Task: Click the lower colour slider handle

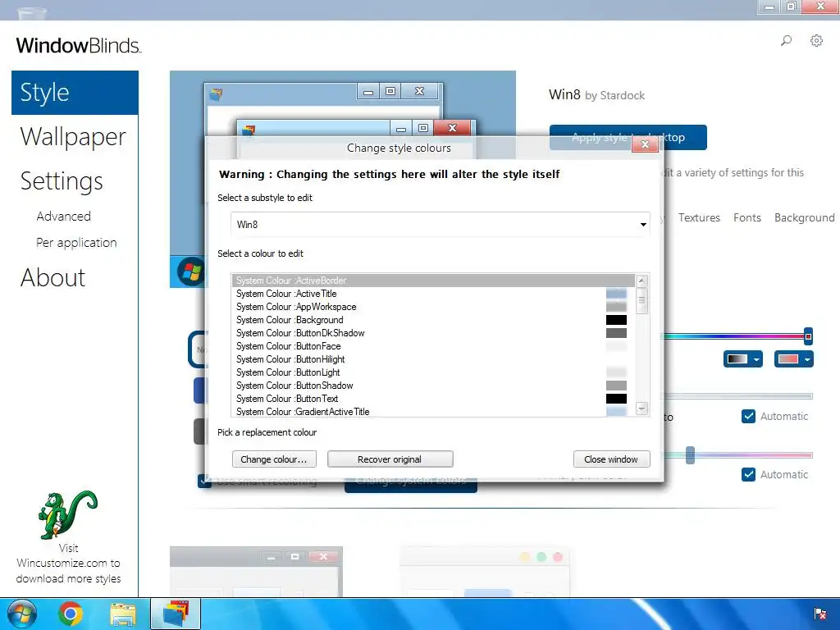Action: [690, 455]
